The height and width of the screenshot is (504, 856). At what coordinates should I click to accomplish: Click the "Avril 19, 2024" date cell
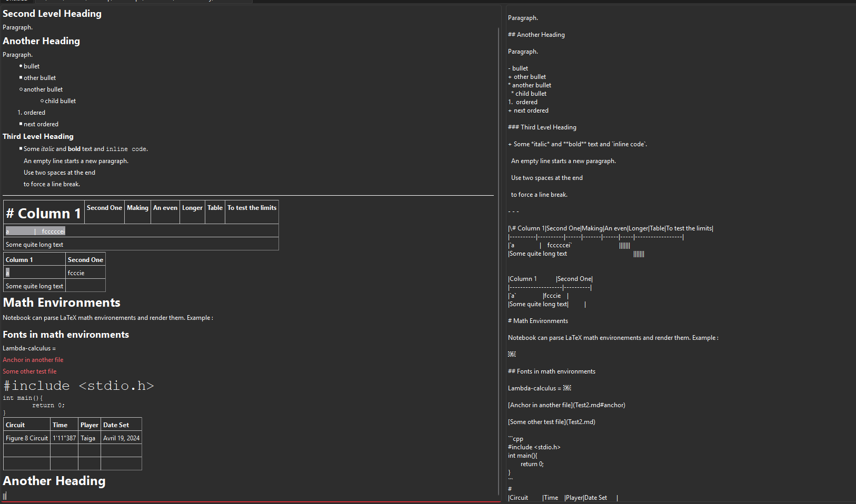[x=121, y=438]
